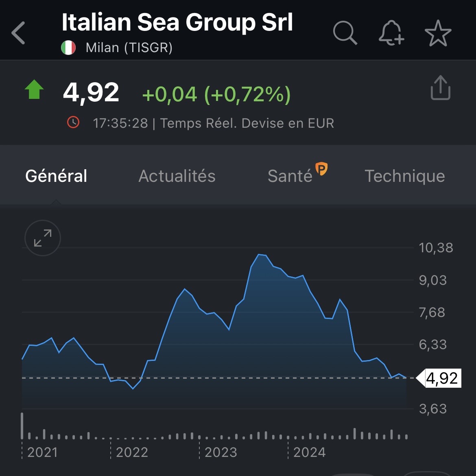Tap the +0,04 (+0,72%) price change
The height and width of the screenshot is (476, 476).
pyautogui.click(x=216, y=94)
